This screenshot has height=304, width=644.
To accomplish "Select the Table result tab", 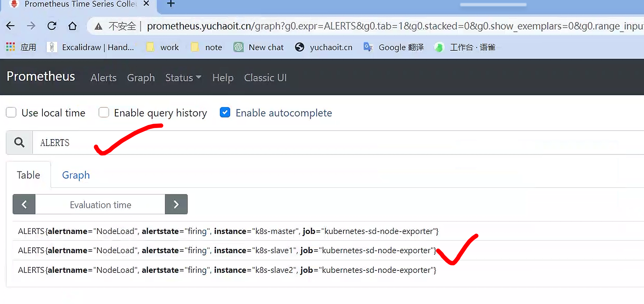I will click(x=29, y=175).
